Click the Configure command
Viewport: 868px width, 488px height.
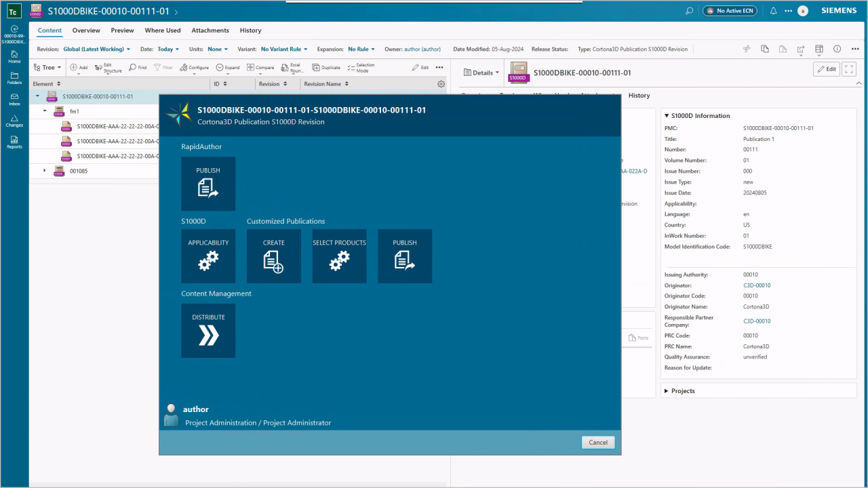pos(195,68)
